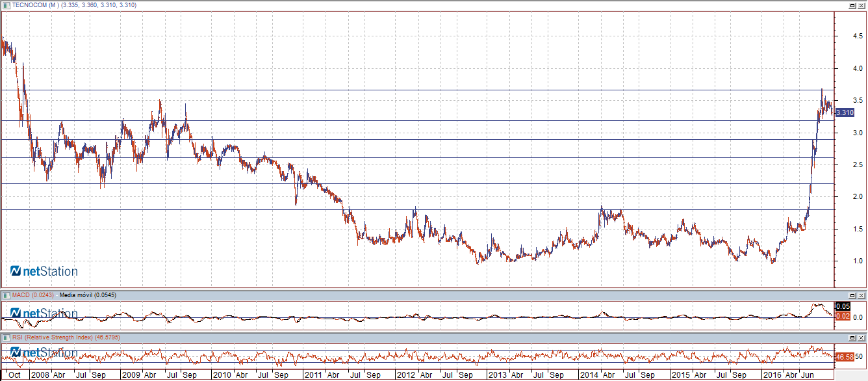Image resolution: width=868 pixels, height=381 pixels.
Task: Select the TECNOCOM (M) title text
Action: tap(35, 5)
